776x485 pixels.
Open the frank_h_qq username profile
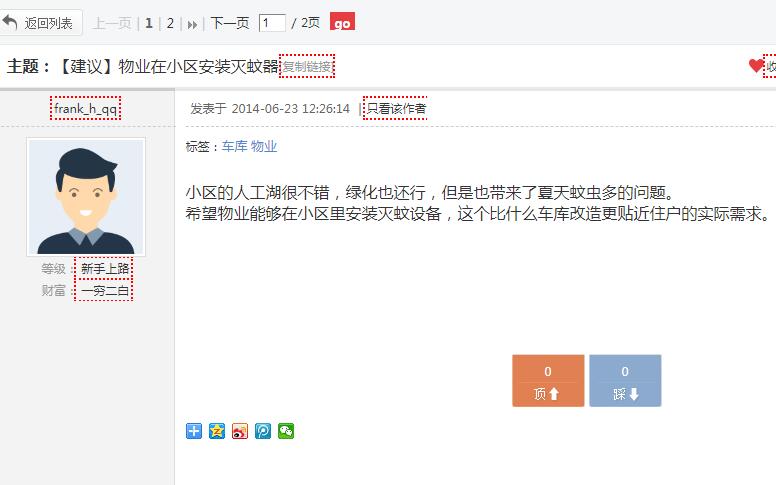[86, 108]
